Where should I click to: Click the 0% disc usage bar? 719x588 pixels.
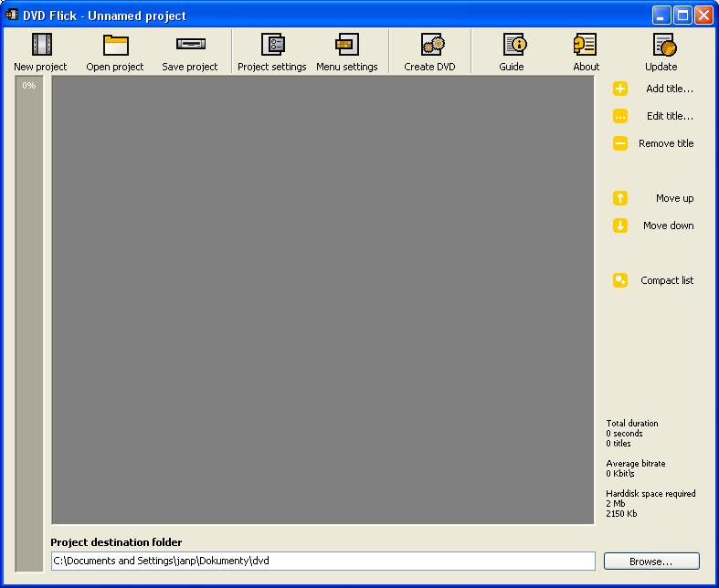click(x=29, y=323)
